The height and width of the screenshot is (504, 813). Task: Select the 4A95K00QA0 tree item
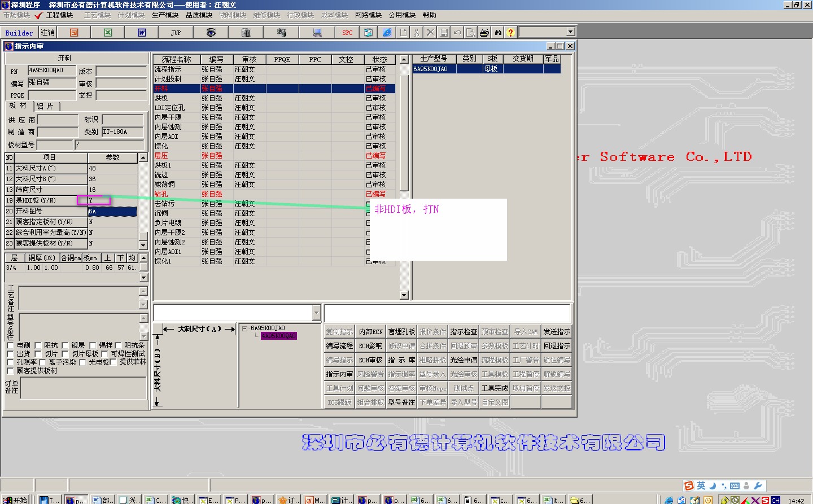[x=278, y=336]
